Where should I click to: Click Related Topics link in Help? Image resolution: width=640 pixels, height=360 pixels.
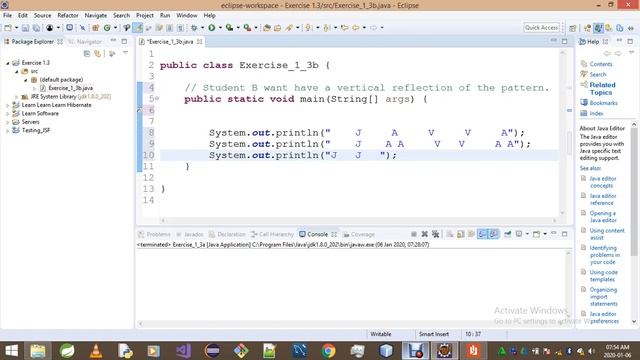602,89
